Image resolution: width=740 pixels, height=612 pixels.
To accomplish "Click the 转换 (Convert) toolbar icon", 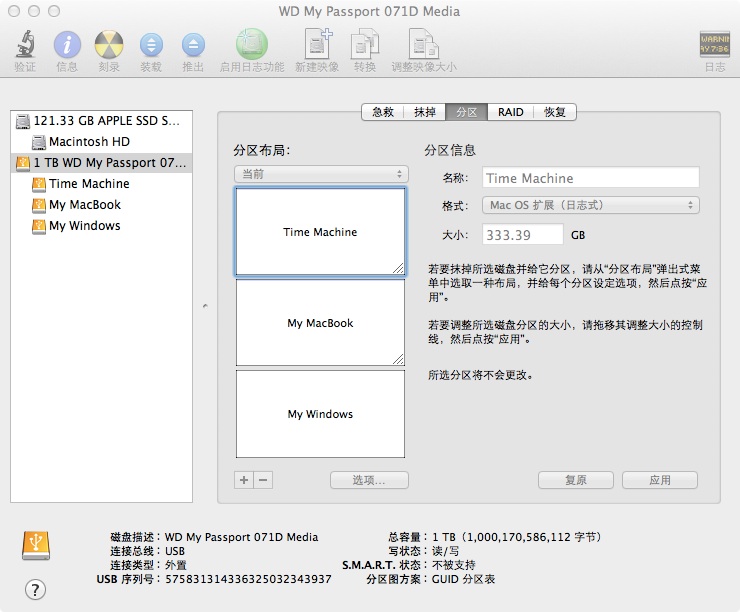I will click(x=364, y=45).
